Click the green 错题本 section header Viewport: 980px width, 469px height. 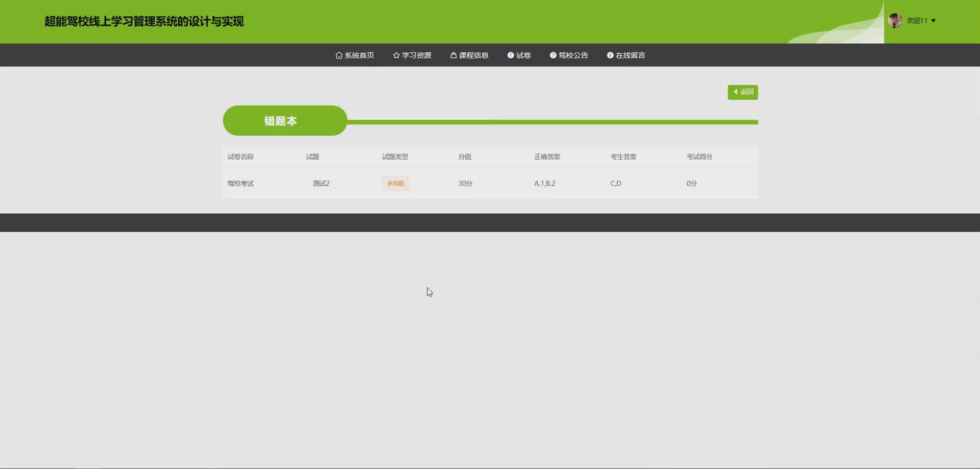(284, 120)
